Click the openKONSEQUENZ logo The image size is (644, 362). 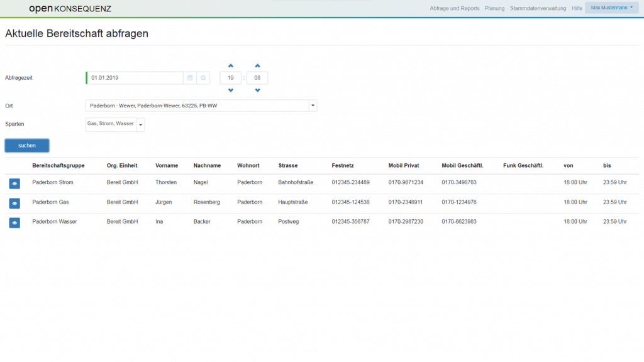coord(70,9)
